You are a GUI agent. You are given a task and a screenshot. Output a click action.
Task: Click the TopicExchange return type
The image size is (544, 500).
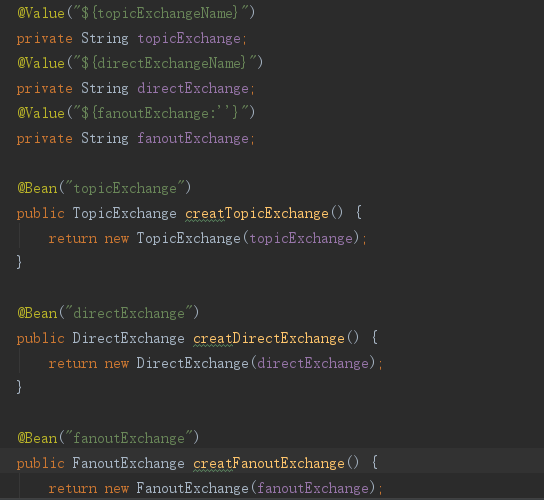(125, 213)
